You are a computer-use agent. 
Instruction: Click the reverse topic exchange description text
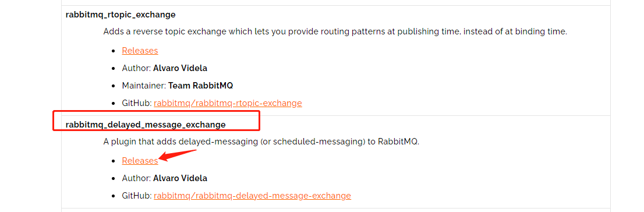coord(335,31)
